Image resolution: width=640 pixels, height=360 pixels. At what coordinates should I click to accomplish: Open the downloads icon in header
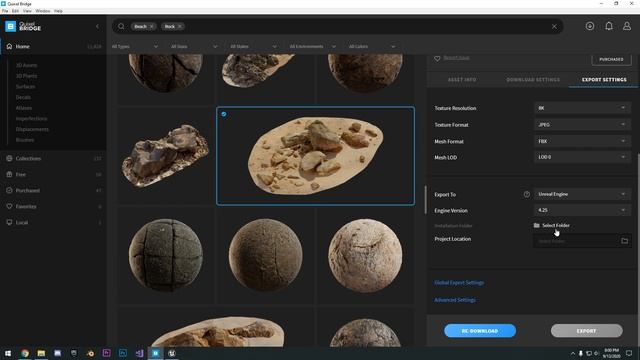coord(590,26)
